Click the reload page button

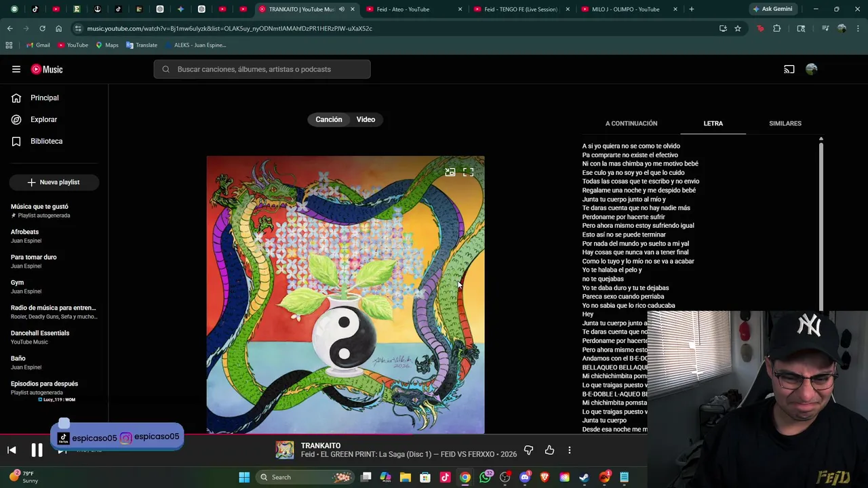point(42,28)
